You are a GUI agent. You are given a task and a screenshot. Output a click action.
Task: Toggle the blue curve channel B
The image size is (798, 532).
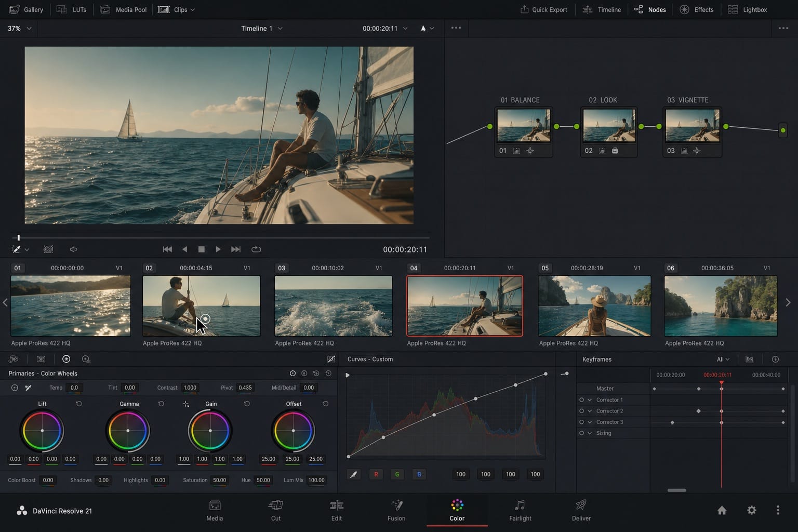point(419,474)
